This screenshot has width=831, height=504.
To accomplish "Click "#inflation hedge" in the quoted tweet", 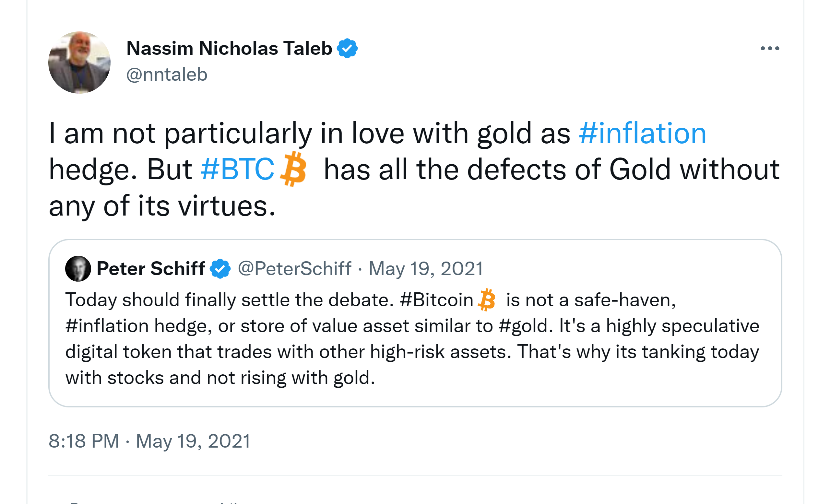I will tap(138, 326).
